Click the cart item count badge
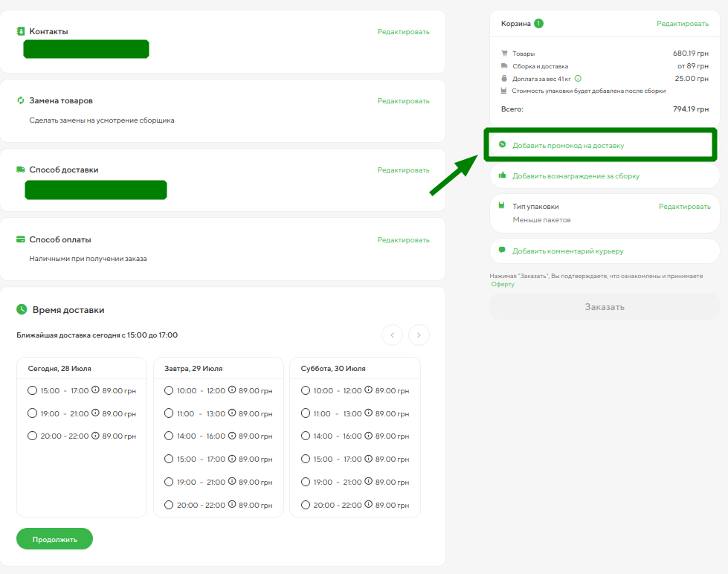This screenshot has width=728, height=574. click(x=538, y=23)
